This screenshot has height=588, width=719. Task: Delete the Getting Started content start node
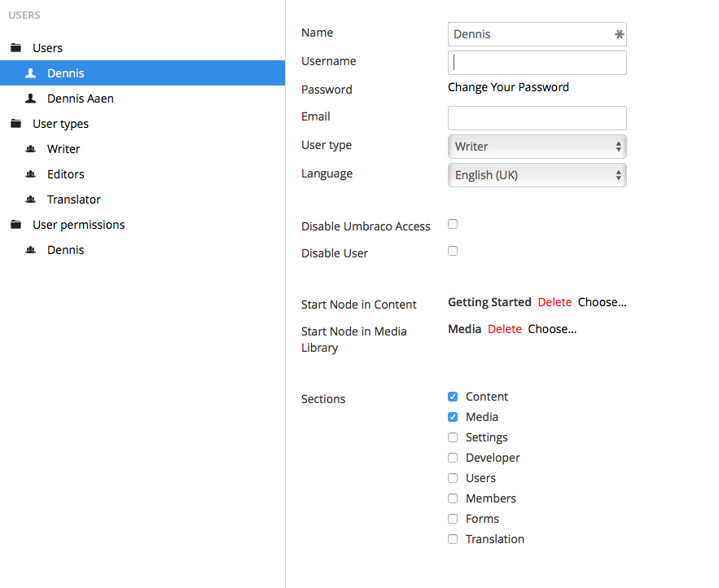(555, 302)
